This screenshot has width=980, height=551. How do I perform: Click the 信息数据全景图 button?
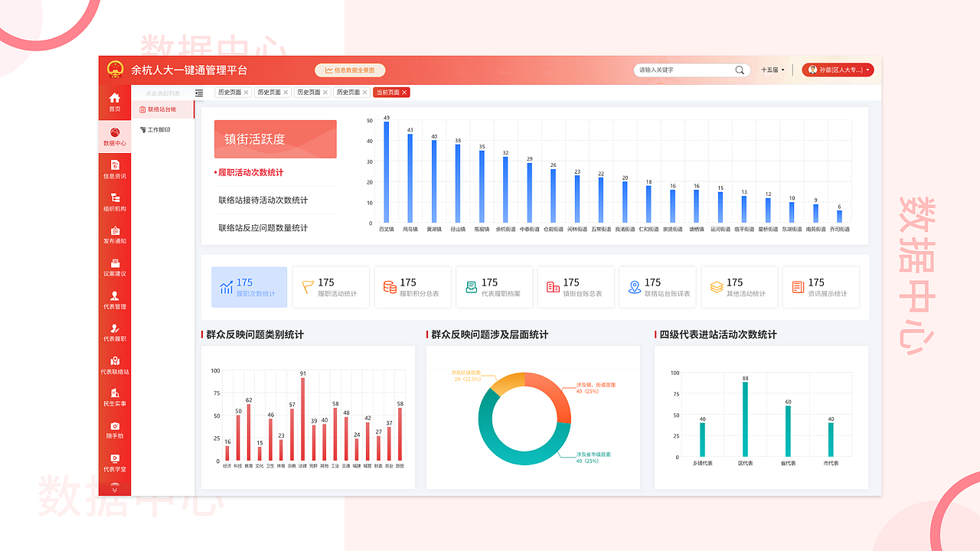tap(350, 70)
